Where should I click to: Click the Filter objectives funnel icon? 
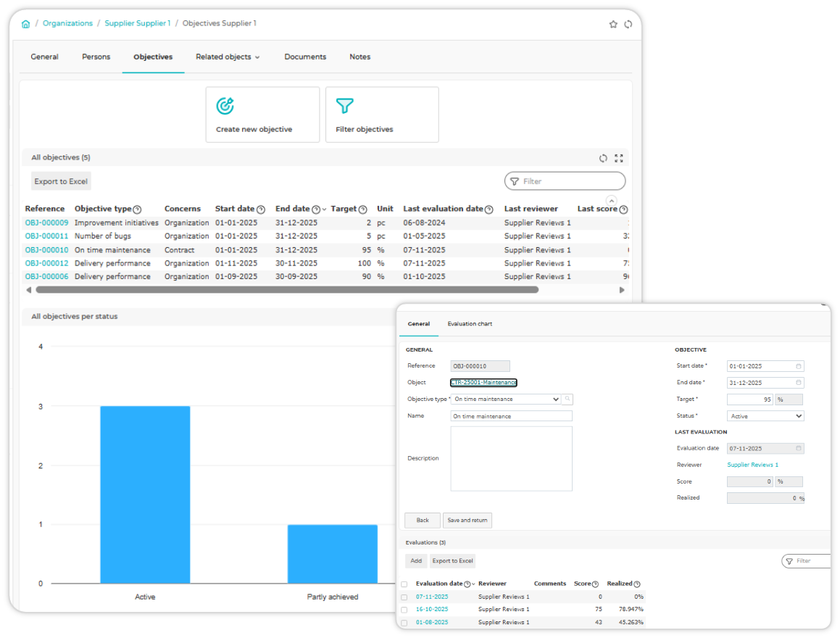click(x=344, y=106)
